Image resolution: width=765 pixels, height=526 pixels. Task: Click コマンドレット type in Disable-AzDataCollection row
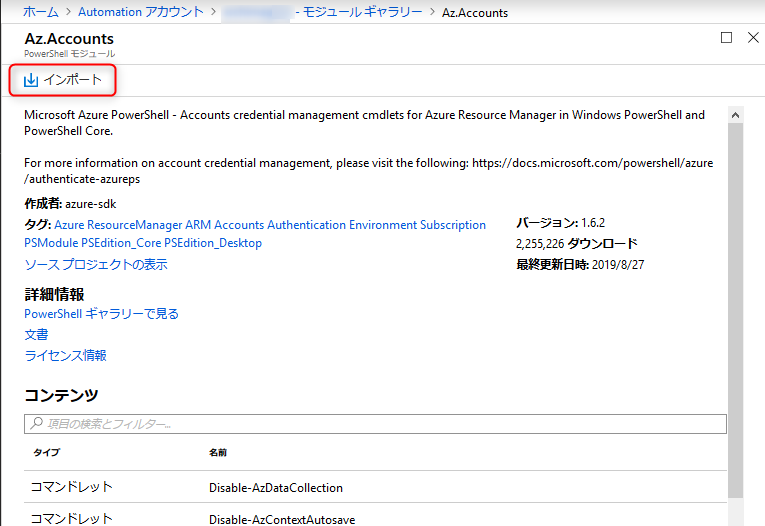coord(72,487)
